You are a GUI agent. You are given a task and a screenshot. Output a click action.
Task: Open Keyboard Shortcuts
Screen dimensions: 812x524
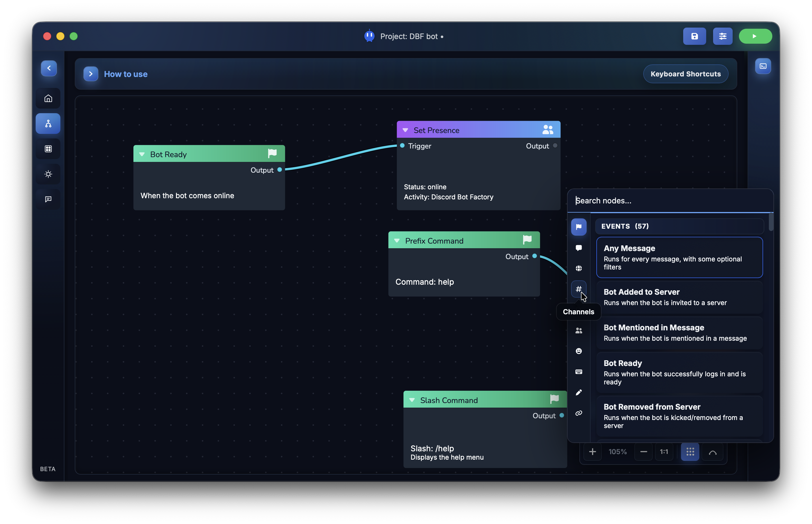coord(685,74)
